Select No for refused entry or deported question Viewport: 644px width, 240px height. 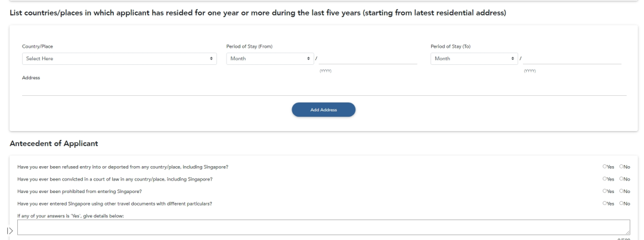[x=621, y=167]
